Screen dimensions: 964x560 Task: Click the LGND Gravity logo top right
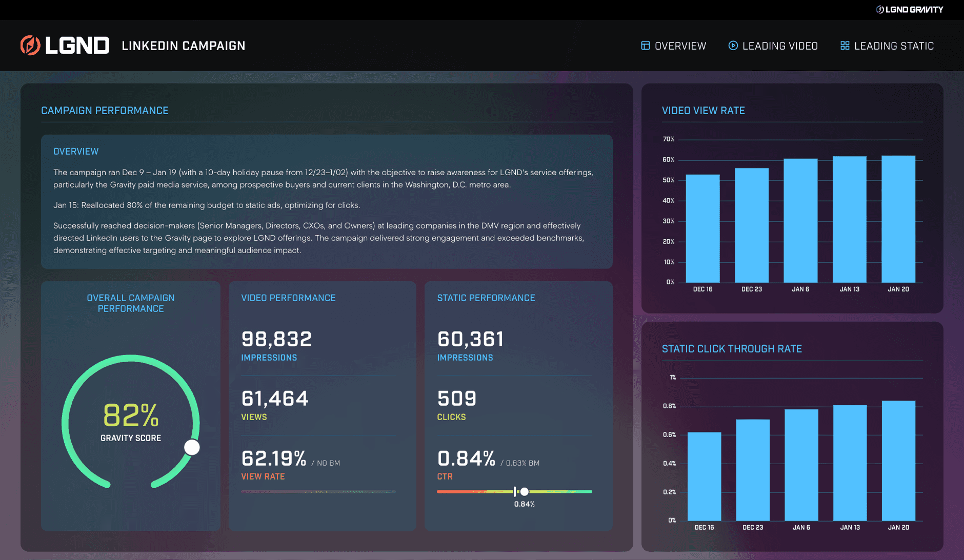point(909,10)
